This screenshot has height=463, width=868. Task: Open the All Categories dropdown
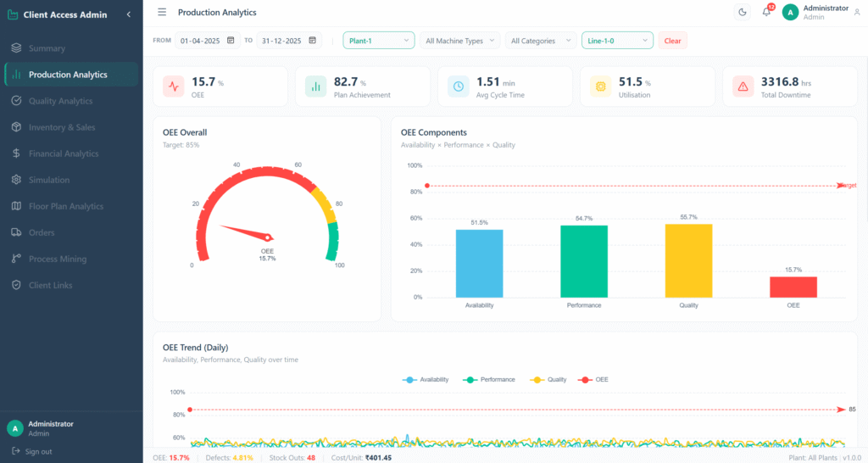541,41
